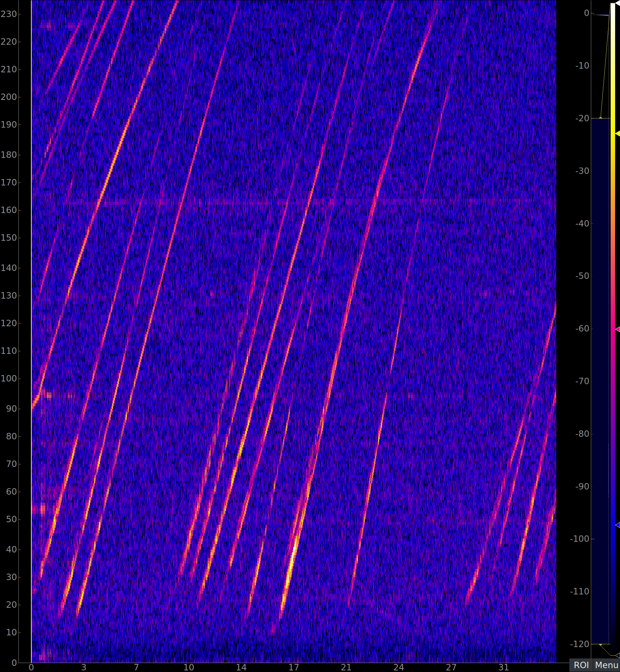Click the color gradient bar
Viewport: 620px width, 672px height.
[x=613, y=329]
